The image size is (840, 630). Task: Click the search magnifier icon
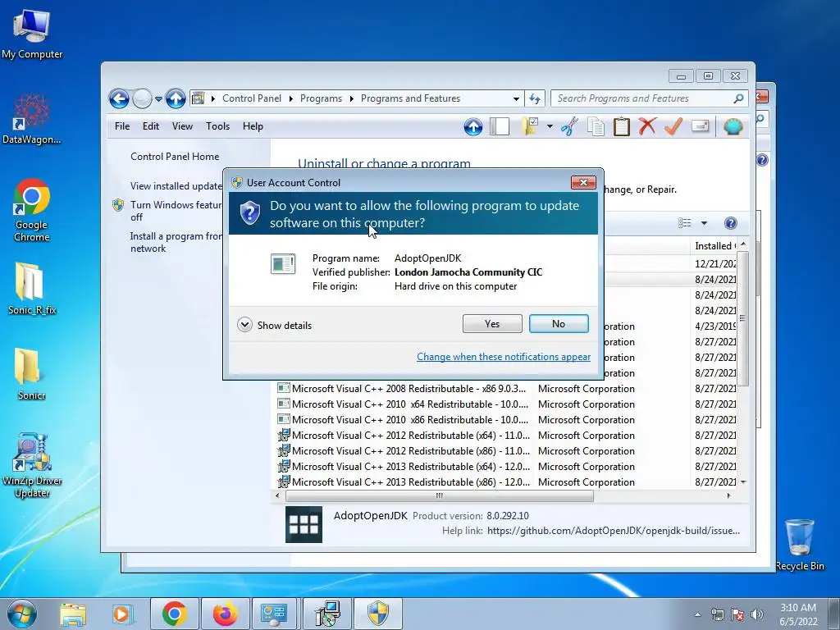click(x=738, y=98)
